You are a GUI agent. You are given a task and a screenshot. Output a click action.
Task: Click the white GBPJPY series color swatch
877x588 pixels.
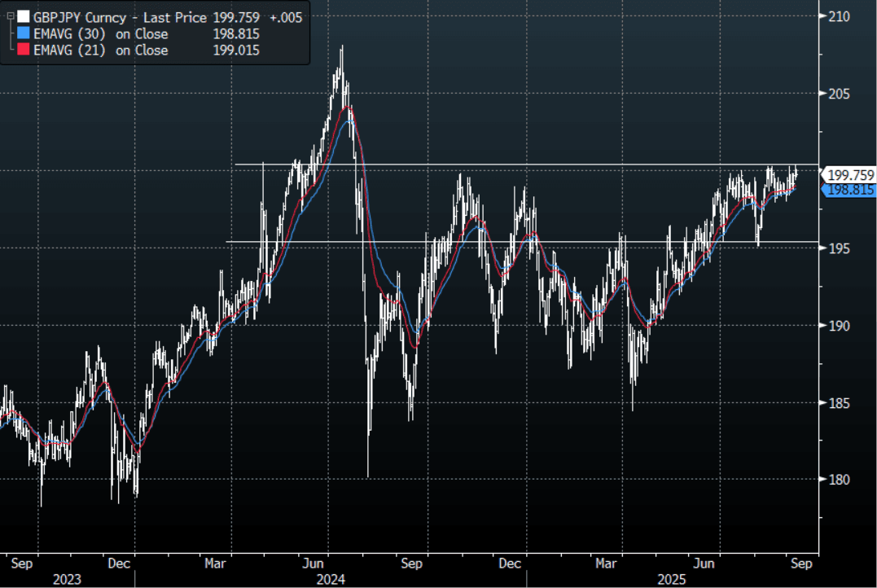click(23, 16)
